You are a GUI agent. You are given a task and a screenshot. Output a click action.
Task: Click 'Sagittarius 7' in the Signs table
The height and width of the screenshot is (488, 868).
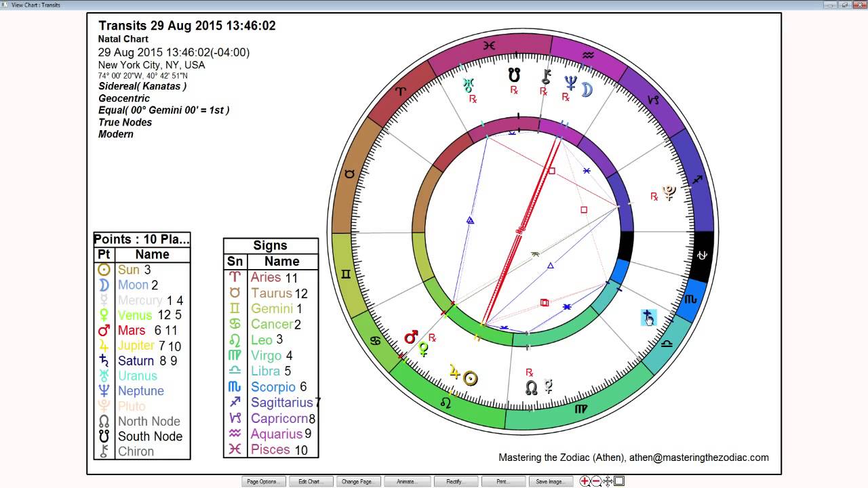[285, 403]
